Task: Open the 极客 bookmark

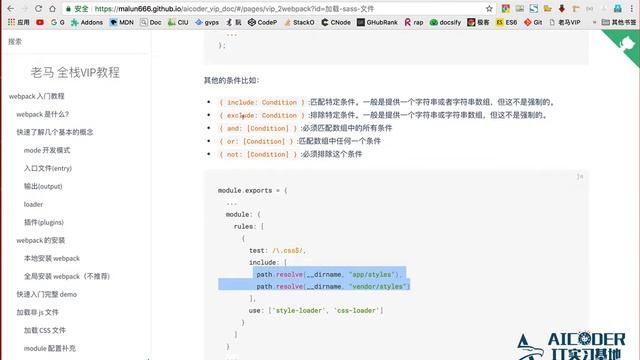Action: [x=478, y=22]
